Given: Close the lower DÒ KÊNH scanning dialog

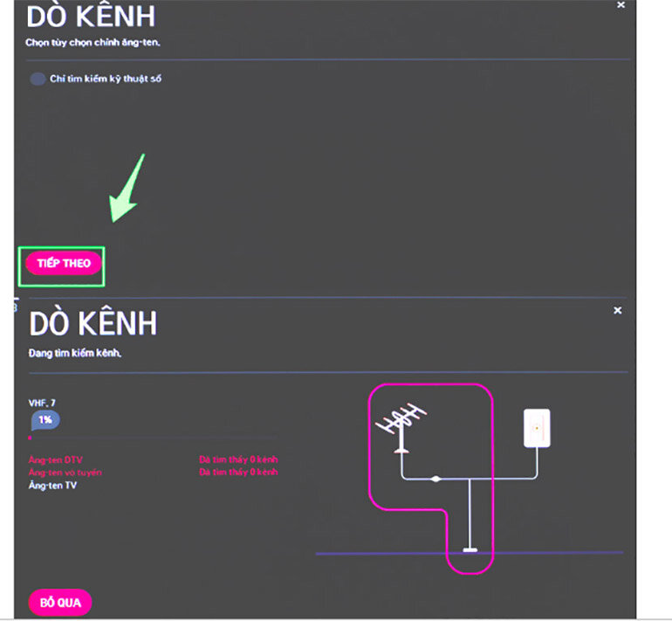Looking at the screenshot, I should (617, 310).
